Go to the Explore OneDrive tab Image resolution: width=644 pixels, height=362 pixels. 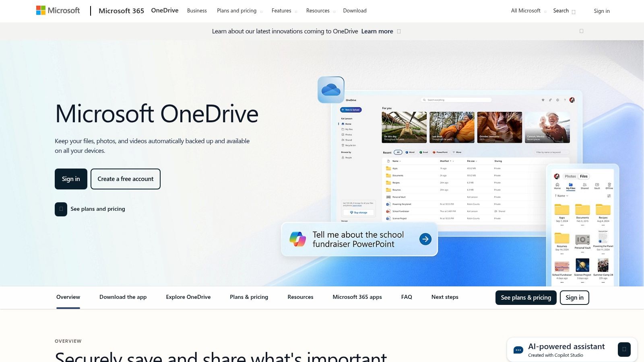pyautogui.click(x=188, y=297)
